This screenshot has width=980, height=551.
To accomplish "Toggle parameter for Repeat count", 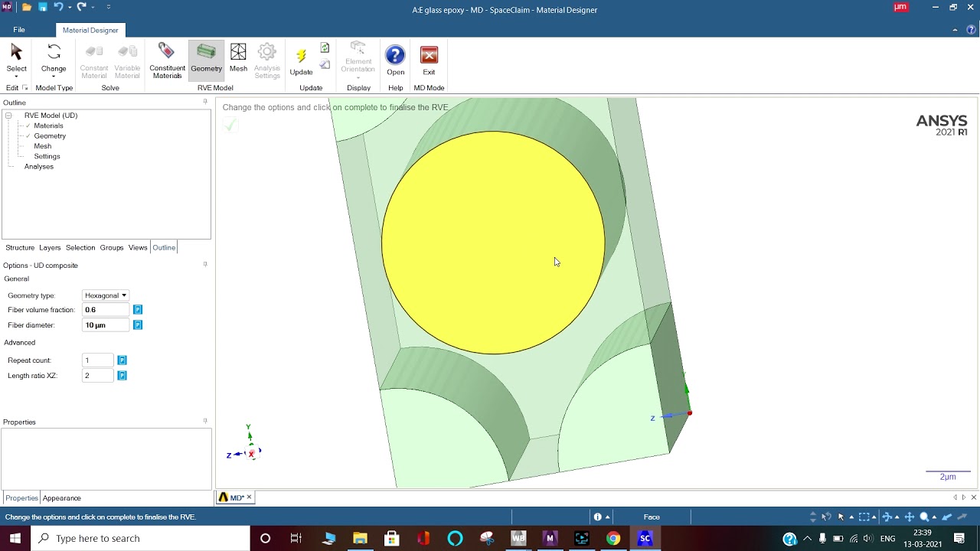I will point(122,360).
